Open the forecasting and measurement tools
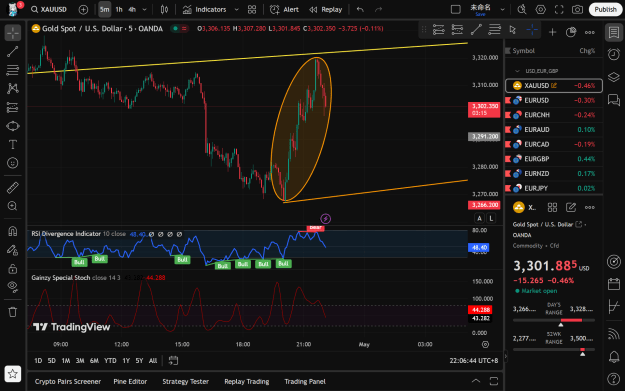The width and height of the screenshot is (625, 391). pyautogui.click(x=13, y=107)
